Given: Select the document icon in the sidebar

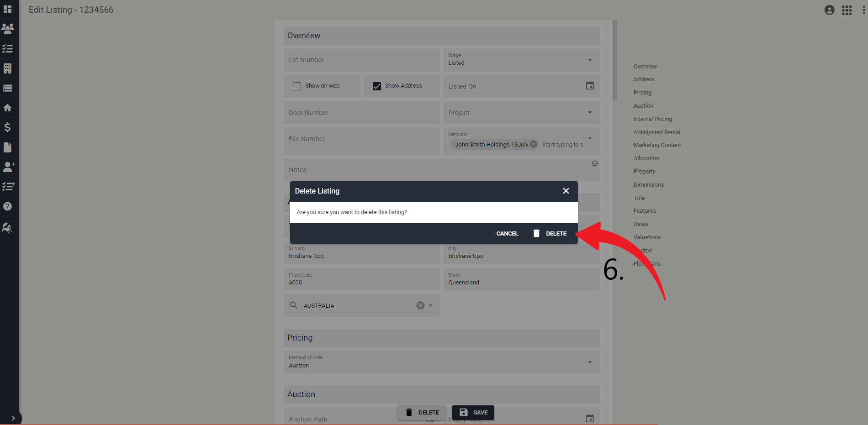Looking at the screenshot, I should (x=8, y=147).
